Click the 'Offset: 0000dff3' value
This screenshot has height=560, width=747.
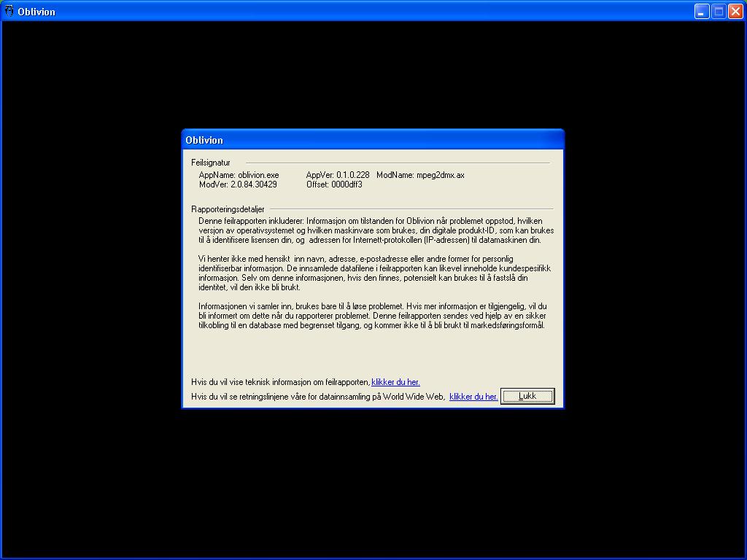(x=334, y=184)
